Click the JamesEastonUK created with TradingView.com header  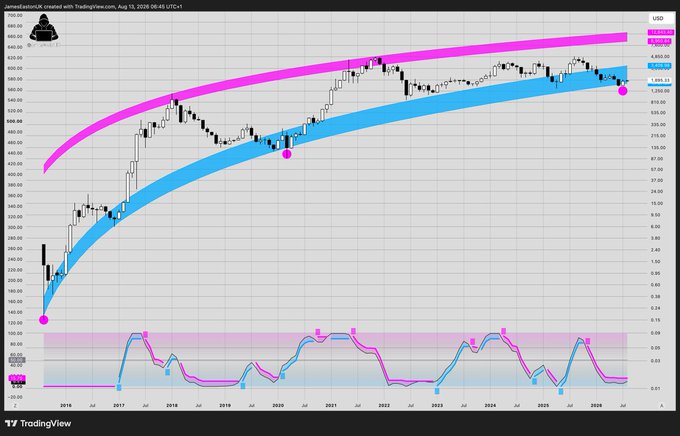93,7
